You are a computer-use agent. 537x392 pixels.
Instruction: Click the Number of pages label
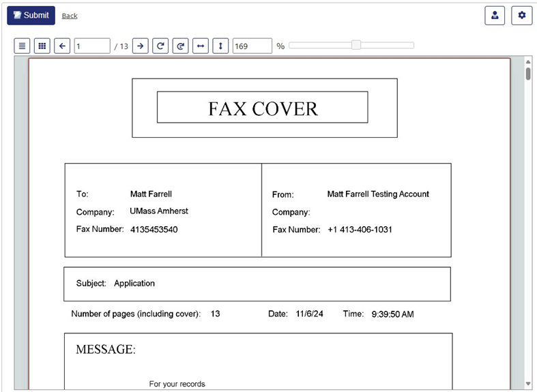[136, 314]
